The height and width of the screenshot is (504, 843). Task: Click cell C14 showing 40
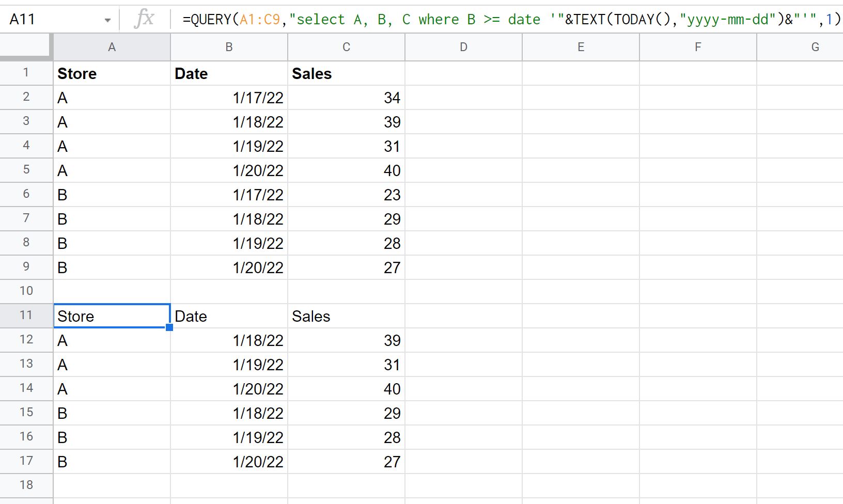[346, 389]
